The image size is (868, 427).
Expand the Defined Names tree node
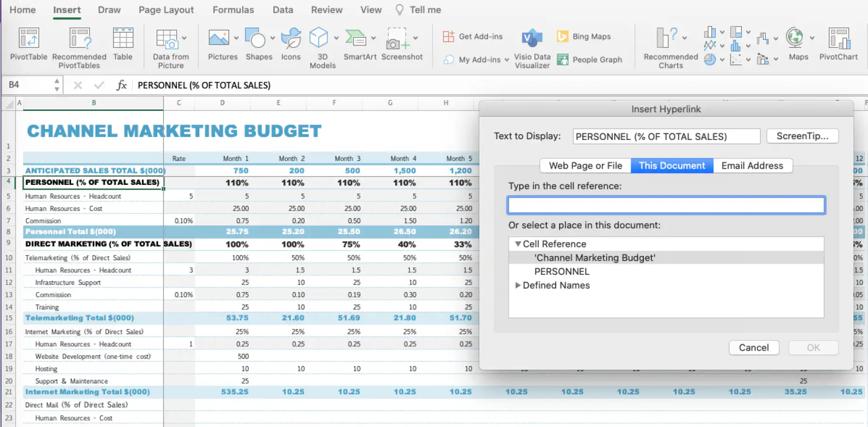(518, 285)
